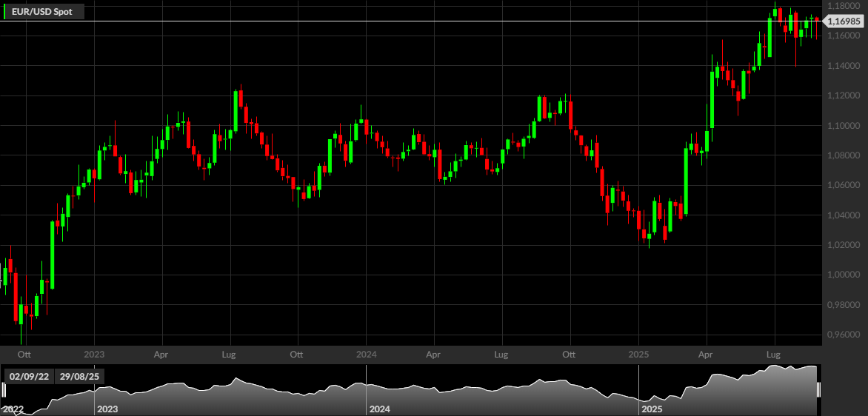
Task: Click the 1,02000 price axis label
Action: pos(844,245)
